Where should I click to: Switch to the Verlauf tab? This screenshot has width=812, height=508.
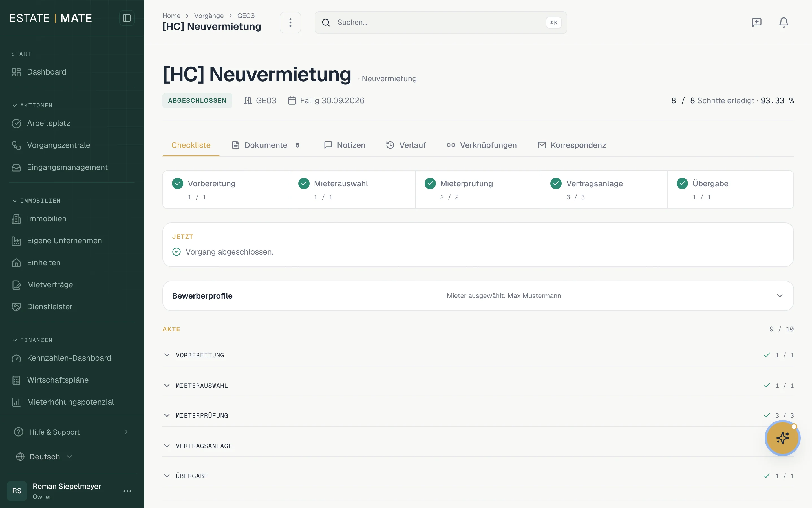(406, 145)
